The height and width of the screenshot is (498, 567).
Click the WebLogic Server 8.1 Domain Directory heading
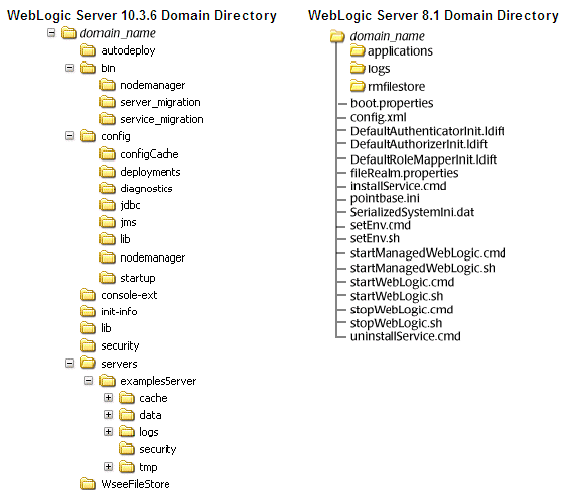pyautogui.click(x=433, y=16)
